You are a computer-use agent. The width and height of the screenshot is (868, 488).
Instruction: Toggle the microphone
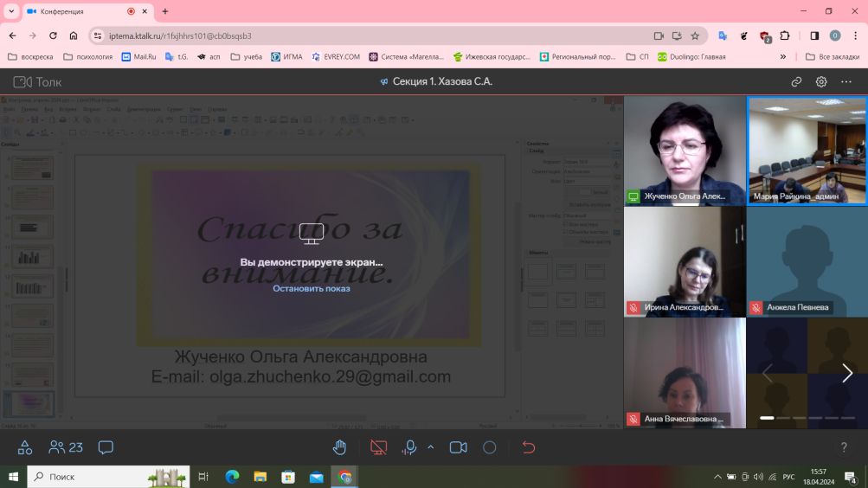409,447
